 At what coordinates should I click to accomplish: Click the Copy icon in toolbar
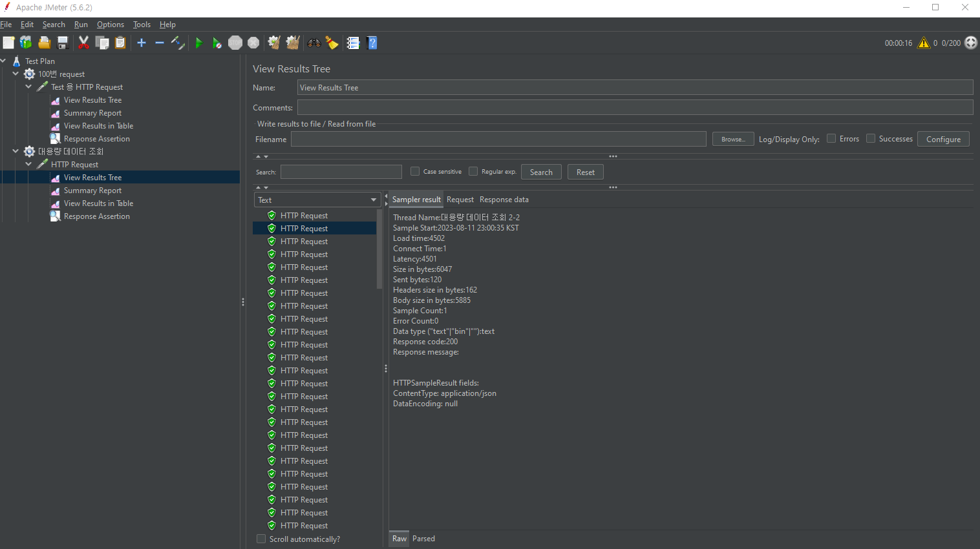pos(102,43)
